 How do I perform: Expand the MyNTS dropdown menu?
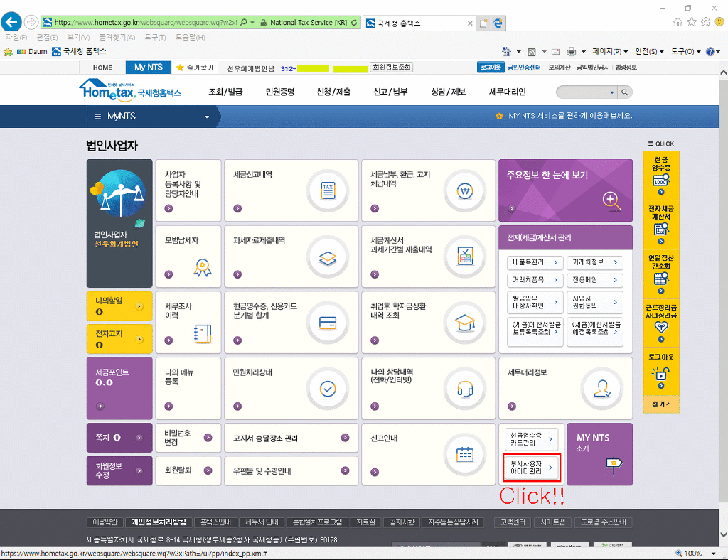click(x=207, y=117)
